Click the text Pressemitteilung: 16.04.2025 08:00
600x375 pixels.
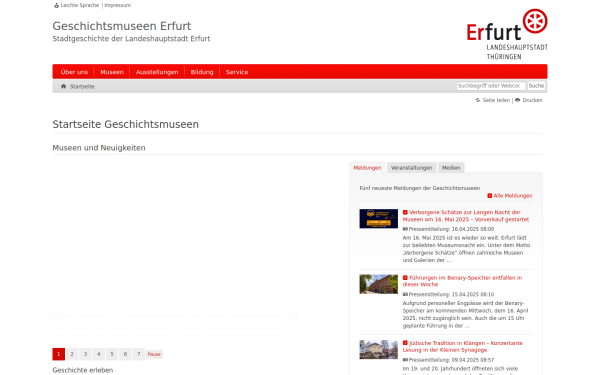coord(451,229)
